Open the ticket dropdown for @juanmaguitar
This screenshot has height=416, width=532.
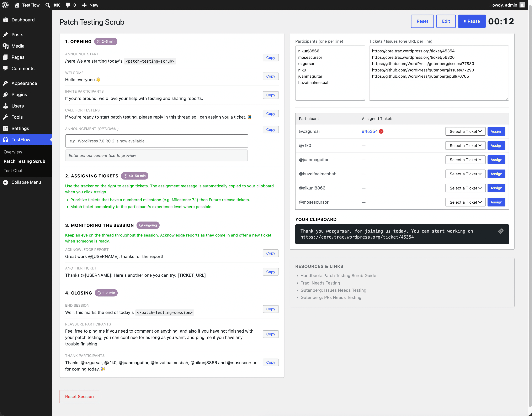465,160
